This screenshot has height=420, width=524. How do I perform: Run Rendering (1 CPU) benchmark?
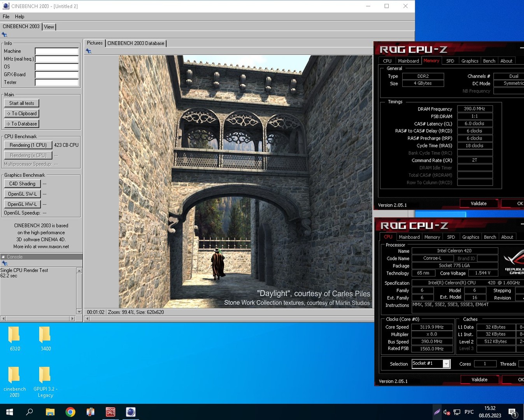(28, 145)
